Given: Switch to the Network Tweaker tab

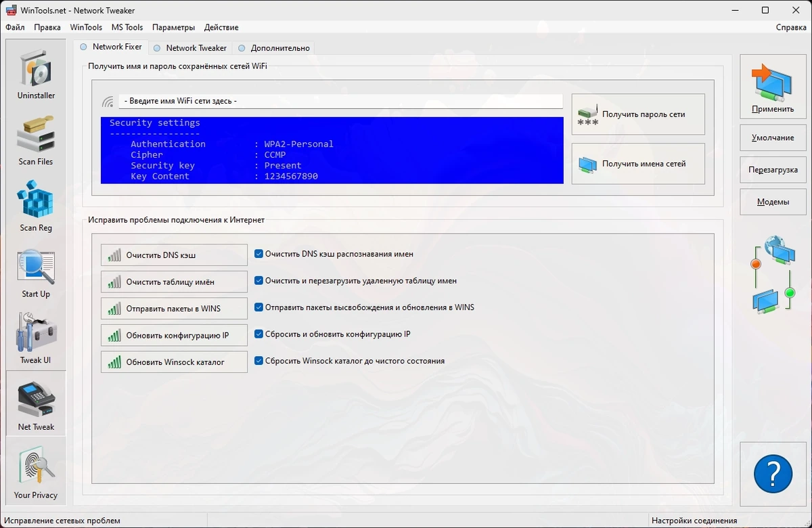Looking at the screenshot, I should [x=190, y=48].
